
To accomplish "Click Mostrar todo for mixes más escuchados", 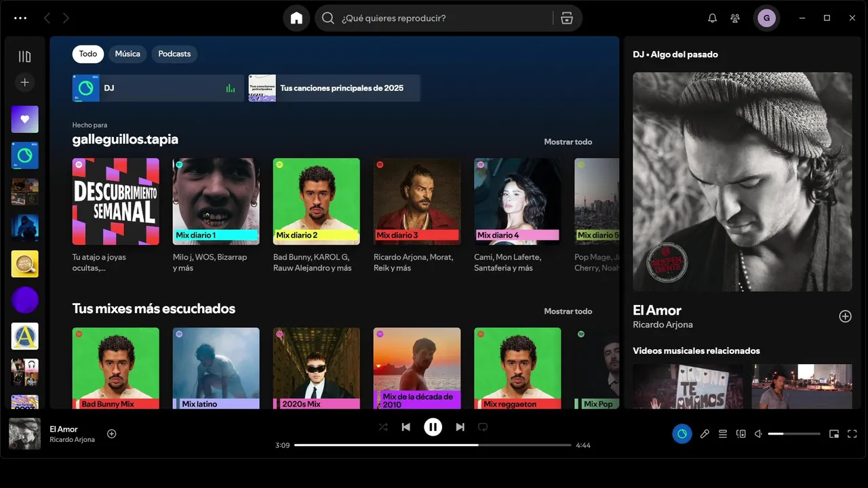I will point(568,311).
